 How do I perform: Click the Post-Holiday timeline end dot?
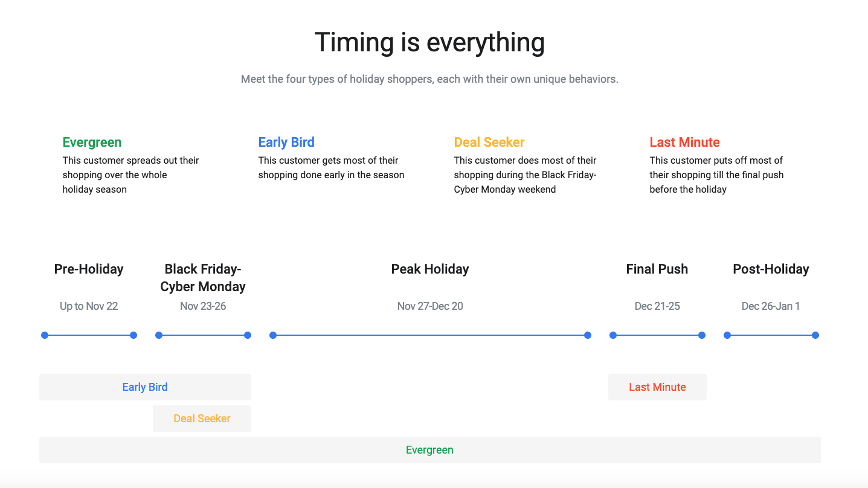pos(815,335)
